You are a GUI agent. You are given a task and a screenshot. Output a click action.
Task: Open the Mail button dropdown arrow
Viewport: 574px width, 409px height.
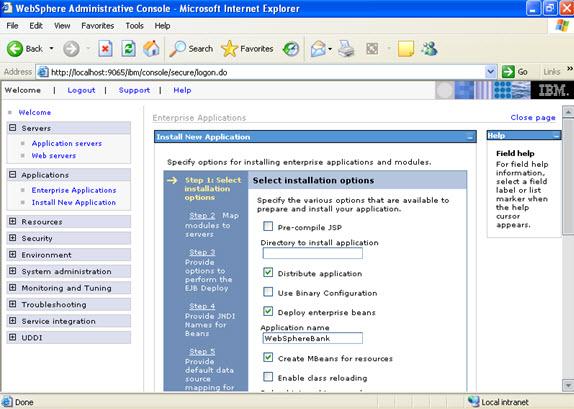click(330, 49)
